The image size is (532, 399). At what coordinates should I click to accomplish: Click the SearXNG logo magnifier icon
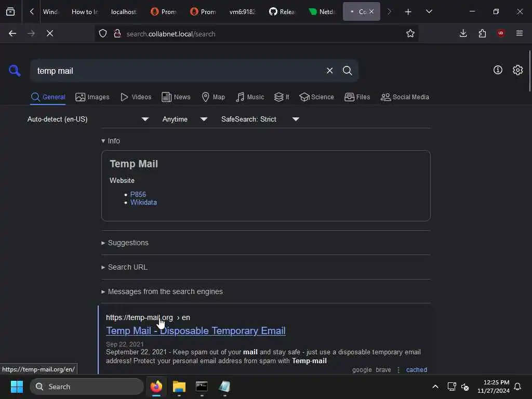[15, 71]
